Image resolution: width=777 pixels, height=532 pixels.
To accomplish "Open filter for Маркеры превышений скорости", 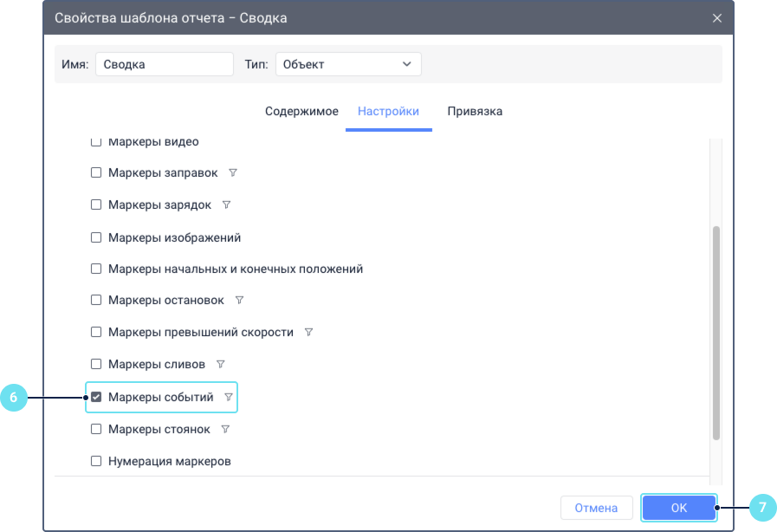I will [308, 332].
